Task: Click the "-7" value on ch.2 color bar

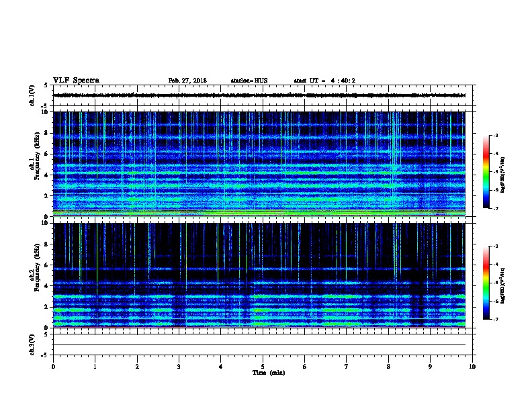Action: [x=495, y=320]
